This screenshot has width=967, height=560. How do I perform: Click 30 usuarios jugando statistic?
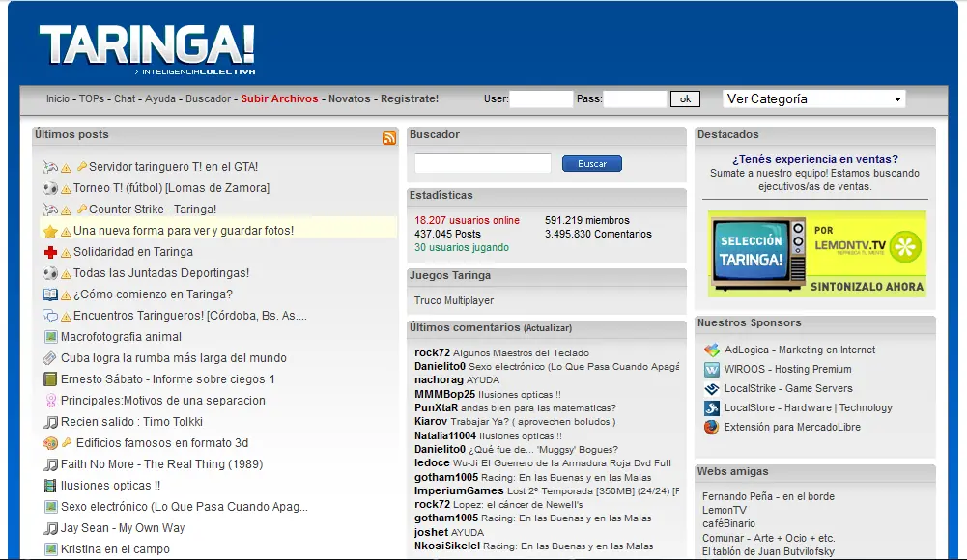pyautogui.click(x=462, y=248)
